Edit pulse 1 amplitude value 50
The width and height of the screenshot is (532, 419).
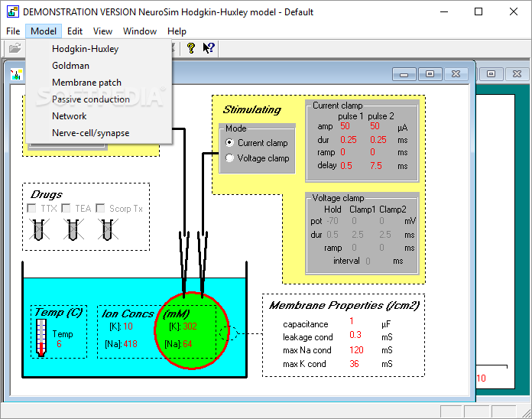(345, 126)
